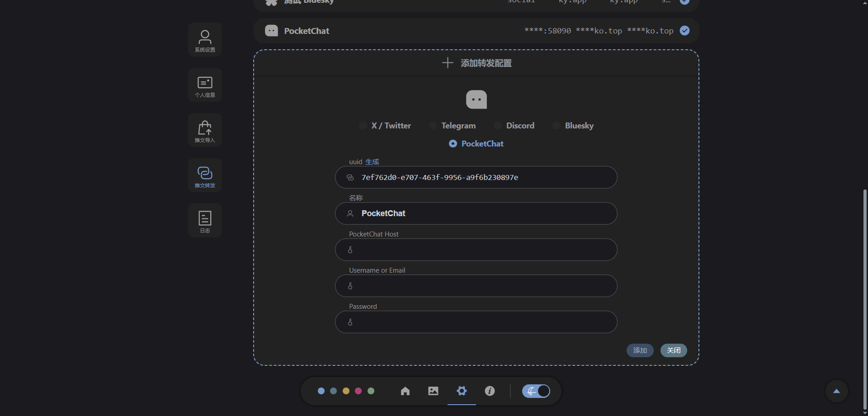The height and width of the screenshot is (416, 868).
Task: Open the 系统设置 sidebar section
Action: point(205,40)
